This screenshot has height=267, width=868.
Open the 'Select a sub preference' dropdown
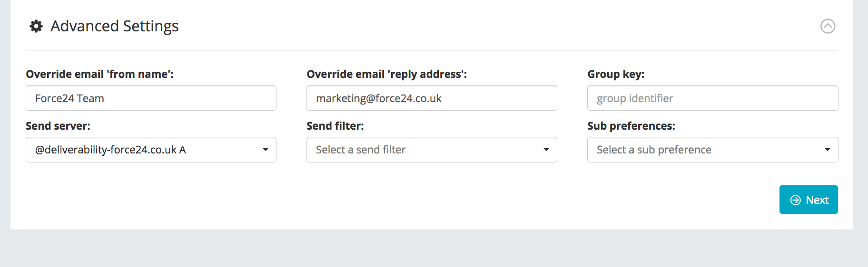click(x=712, y=150)
